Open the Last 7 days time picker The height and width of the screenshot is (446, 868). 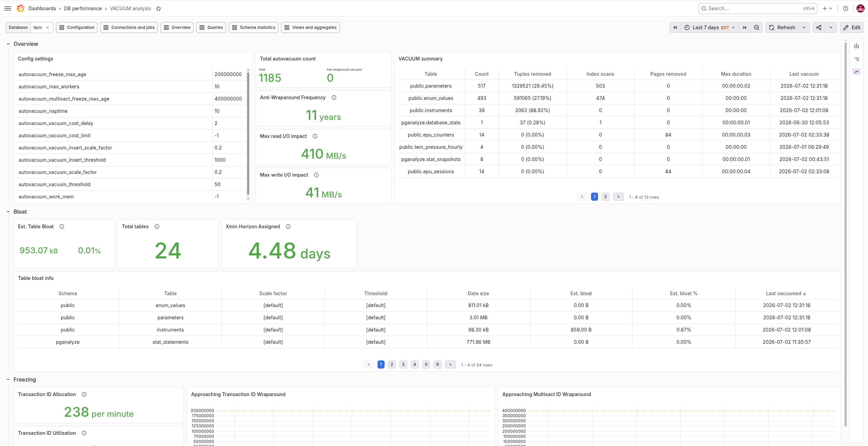pyautogui.click(x=710, y=28)
